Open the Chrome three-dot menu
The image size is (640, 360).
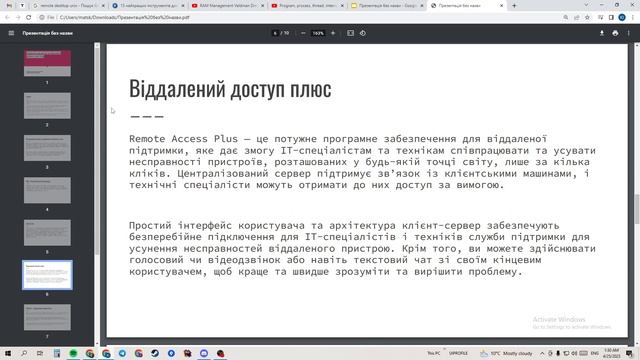tap(633, 17)
